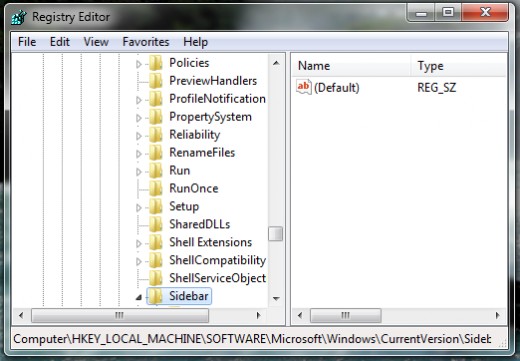This screenshot has width=520, height=361.
Task: Click the SharedDLLs folder icon
Action: point(156,224)
